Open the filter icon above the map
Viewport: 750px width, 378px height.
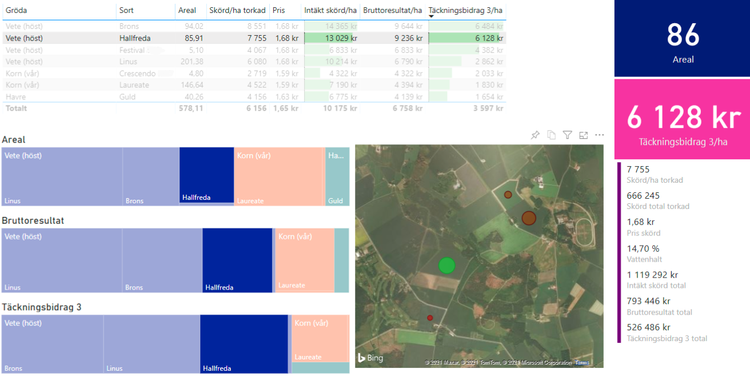567,135
